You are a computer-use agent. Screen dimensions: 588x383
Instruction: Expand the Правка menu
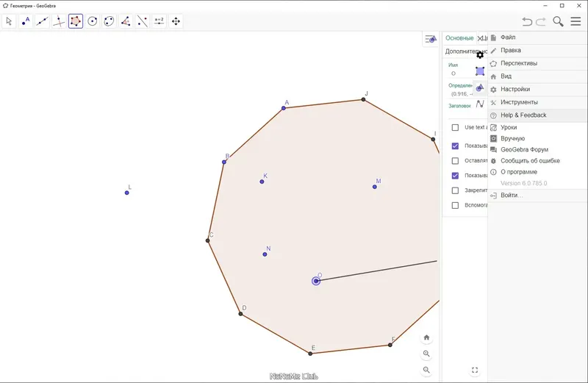coord(538,50)
